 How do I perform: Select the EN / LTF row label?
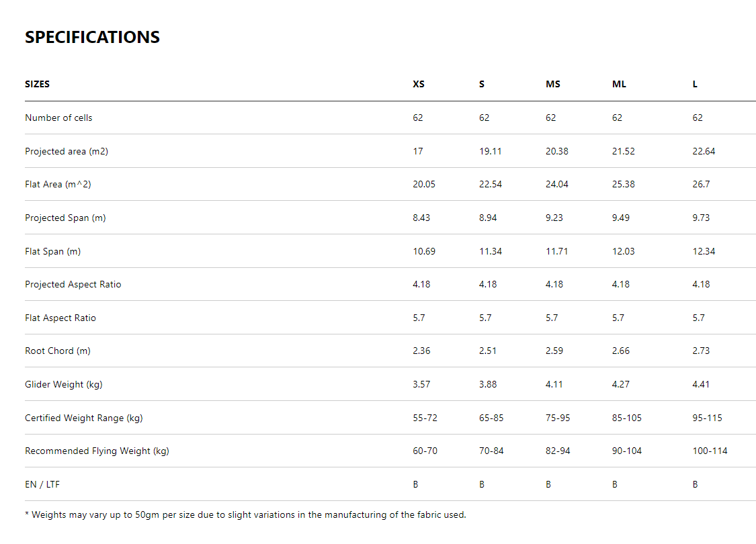click(42, 485)
